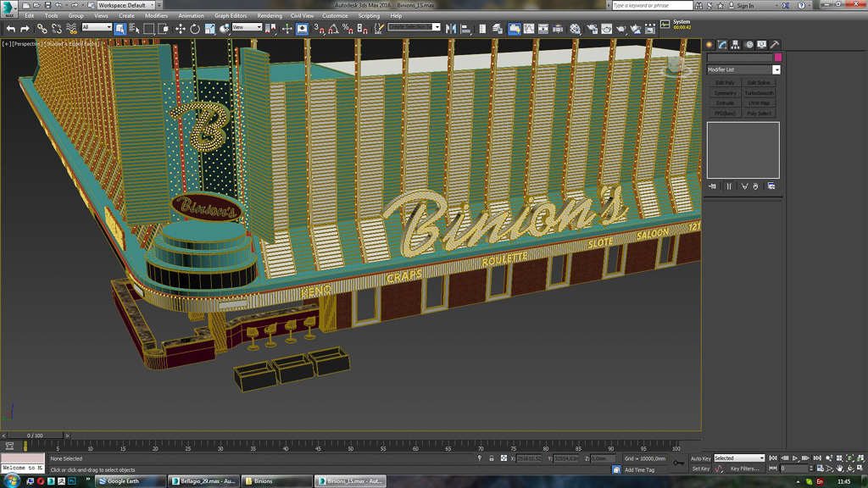Open the Material Editor from toolbar
868x488 pixels.
click(x=575, y=29)
